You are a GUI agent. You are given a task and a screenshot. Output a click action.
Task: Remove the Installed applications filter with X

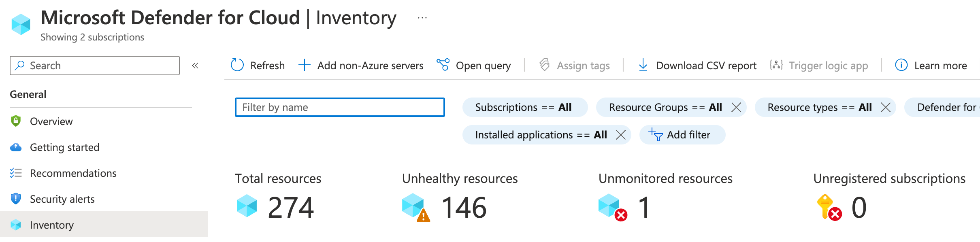(621, 135)
